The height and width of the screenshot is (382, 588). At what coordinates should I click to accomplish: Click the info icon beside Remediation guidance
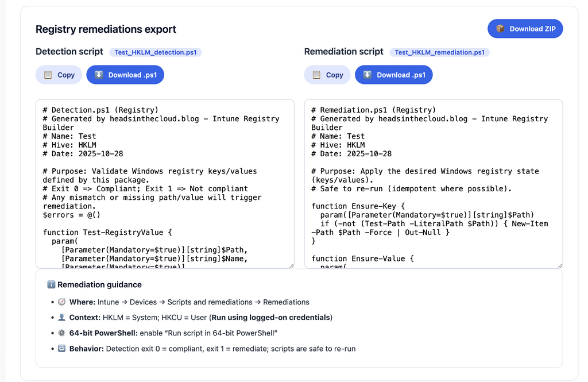click(x=51, y=285)
